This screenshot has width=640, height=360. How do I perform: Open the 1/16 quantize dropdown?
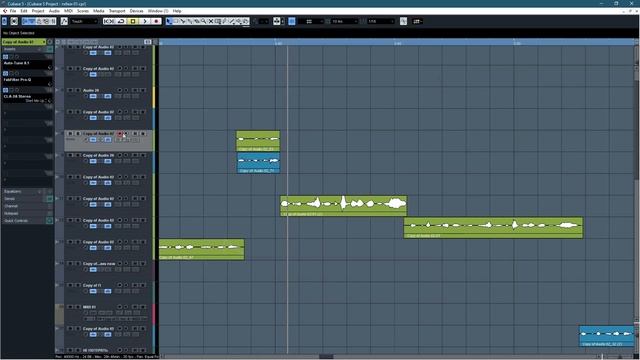381,21
